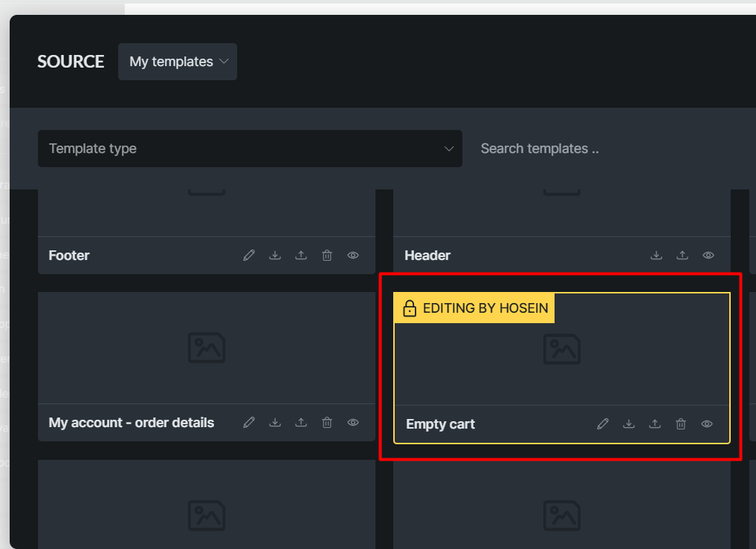The height and width of the screenshot is (549, 756).
Task: Preview the Empty cart template with eye icon
Action: 707,424
